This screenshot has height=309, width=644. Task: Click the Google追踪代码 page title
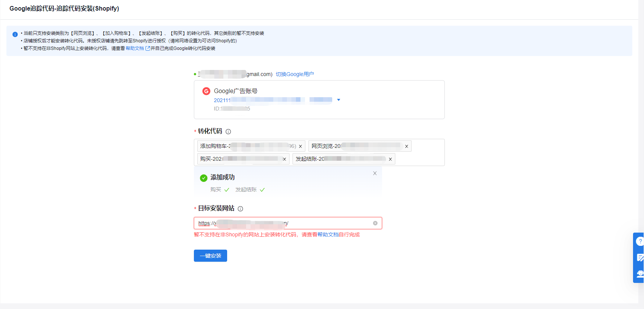point(64,8)
